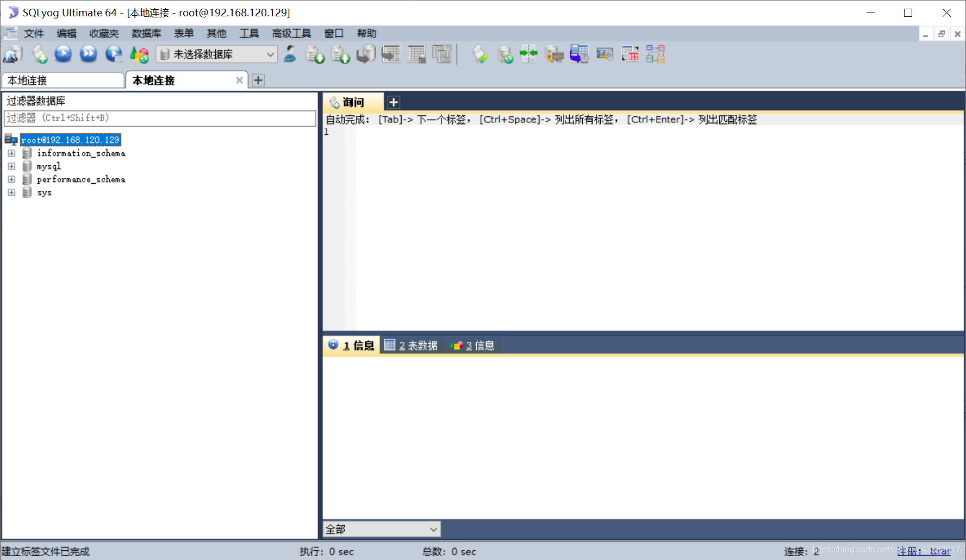Screen dimensions: 966x560
Task: Select the sys database
Action: [x=45, y=192]
